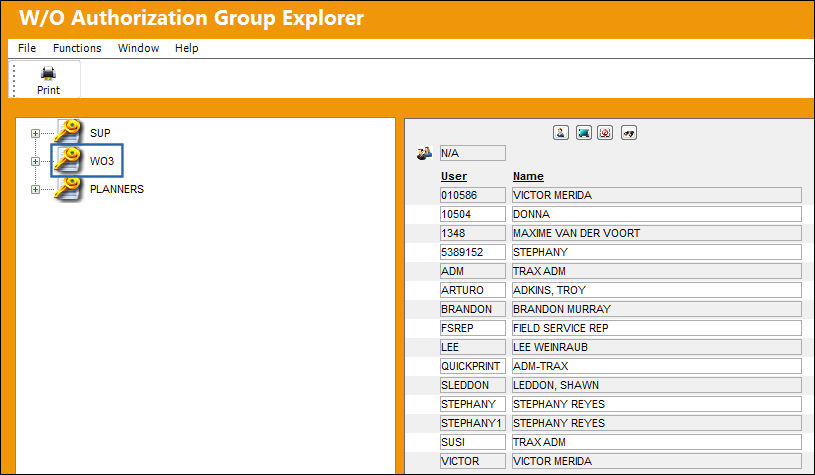Select ADM-TRAX name cell
815x475 pixels.
click(x=656, y=366)
